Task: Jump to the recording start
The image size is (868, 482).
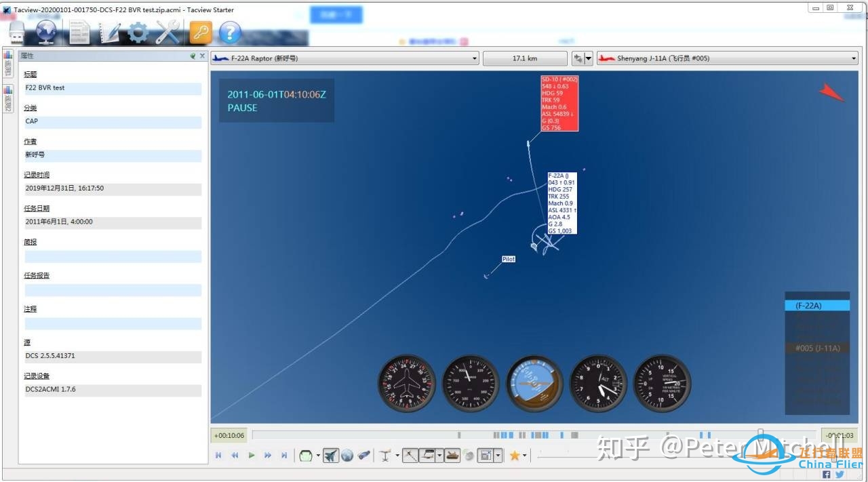Action: tap(218, 456)
